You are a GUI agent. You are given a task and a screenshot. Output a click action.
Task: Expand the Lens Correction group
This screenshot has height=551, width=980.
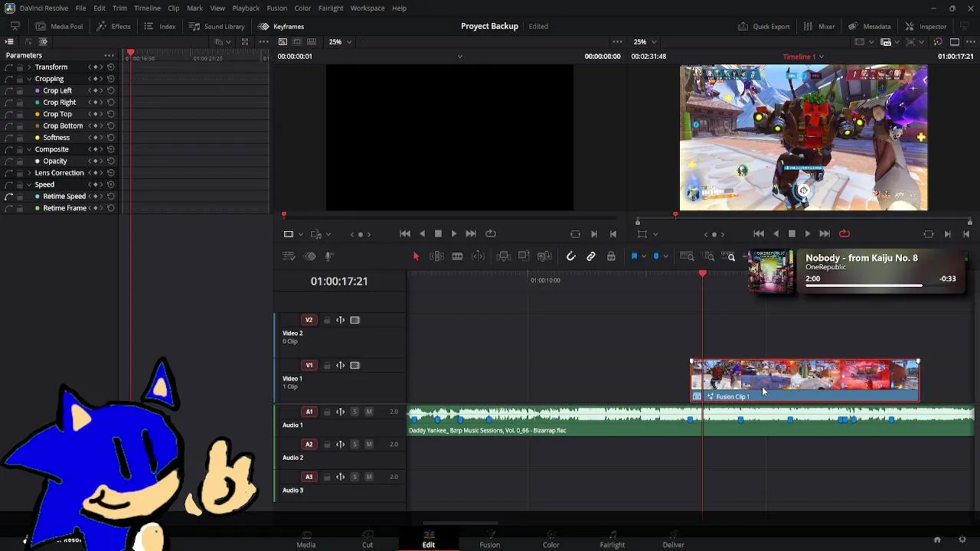coord(28,173)
